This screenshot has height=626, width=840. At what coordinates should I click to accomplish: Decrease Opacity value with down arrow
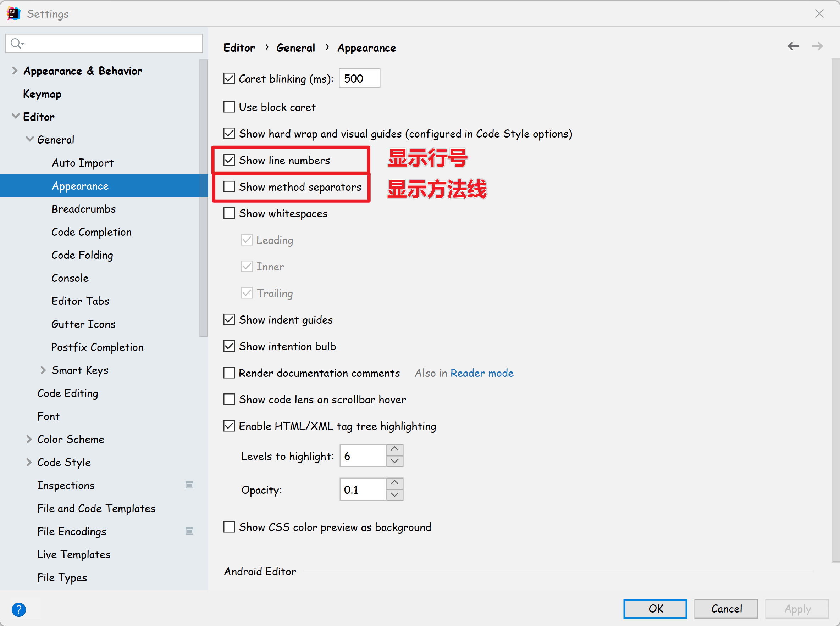coord(394,495)
